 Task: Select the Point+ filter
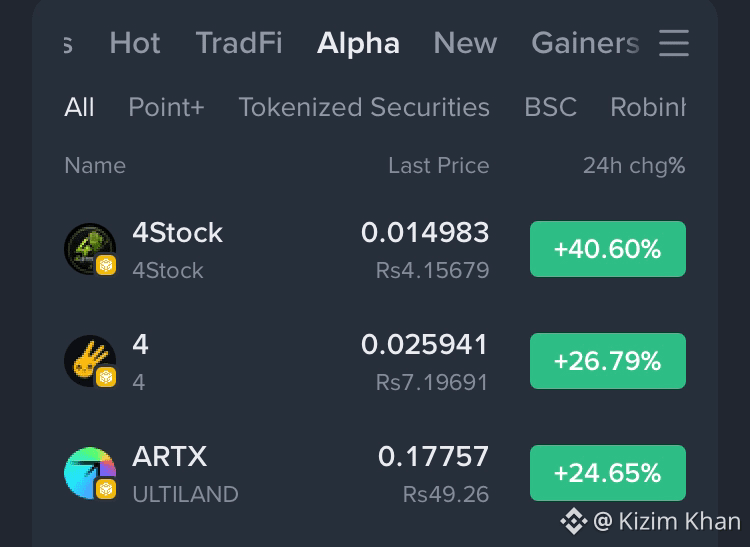[166, 107]
